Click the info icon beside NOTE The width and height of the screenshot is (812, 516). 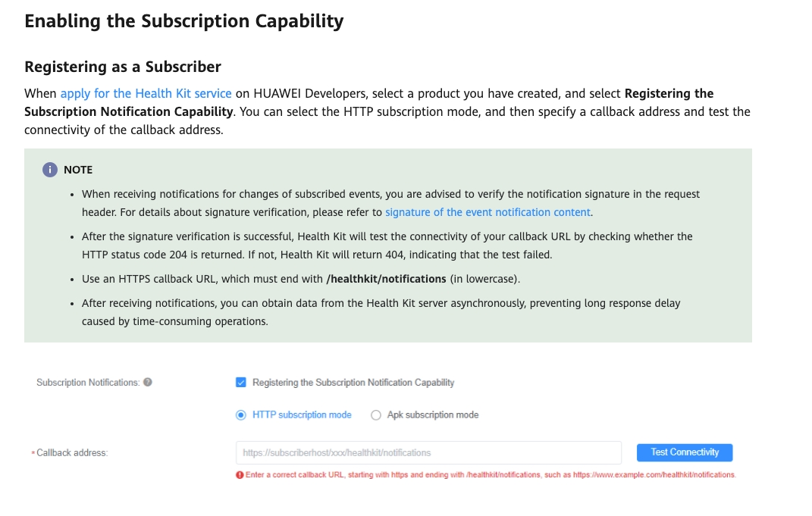(50, 170)
